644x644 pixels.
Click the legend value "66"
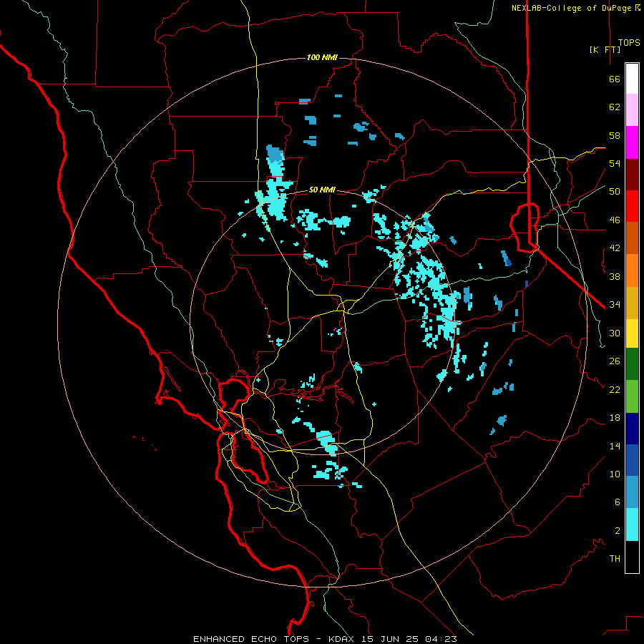pos(615,79)
